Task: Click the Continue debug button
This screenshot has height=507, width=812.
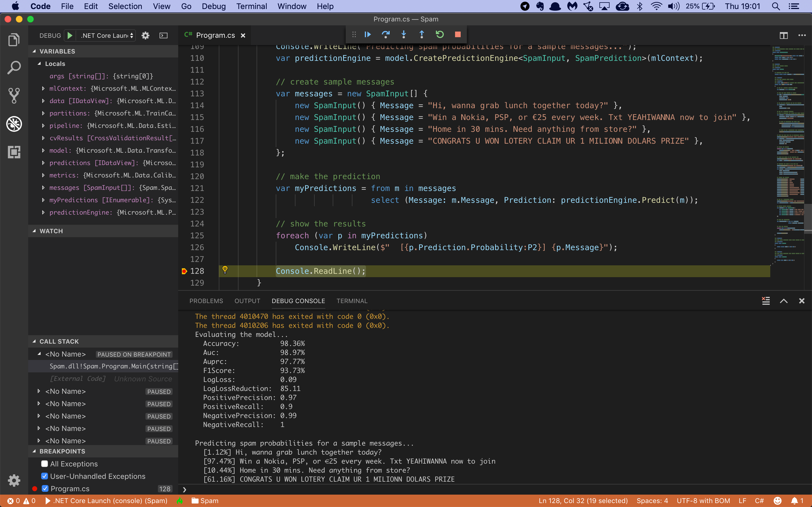Action: (367, 35)
